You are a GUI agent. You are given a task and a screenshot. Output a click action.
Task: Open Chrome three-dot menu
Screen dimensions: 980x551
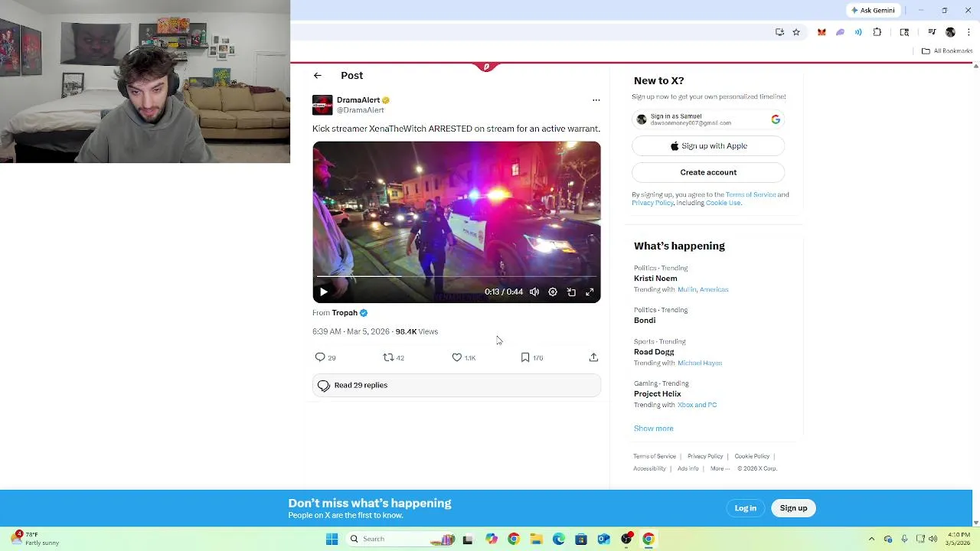(969, 32)
